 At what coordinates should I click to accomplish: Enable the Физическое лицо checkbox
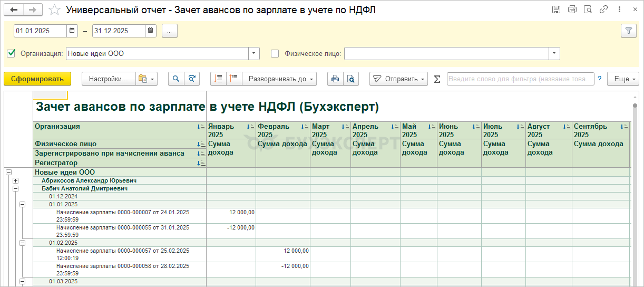click(x=275, y=53)
